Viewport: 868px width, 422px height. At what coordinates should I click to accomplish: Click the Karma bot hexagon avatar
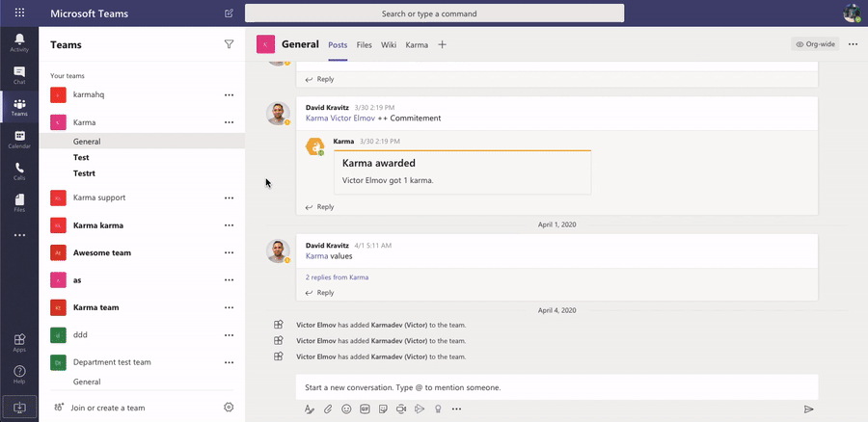(314, 146)
